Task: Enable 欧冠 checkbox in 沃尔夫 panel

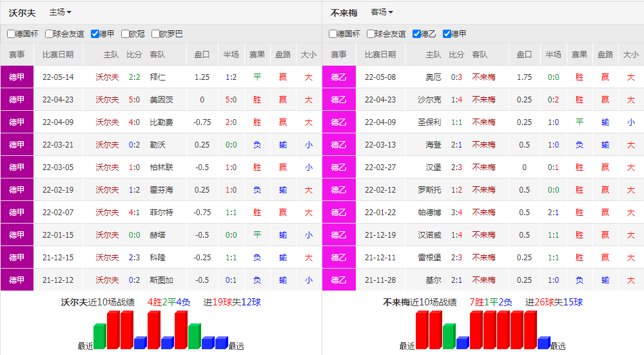Action: [x=125, y=34]
